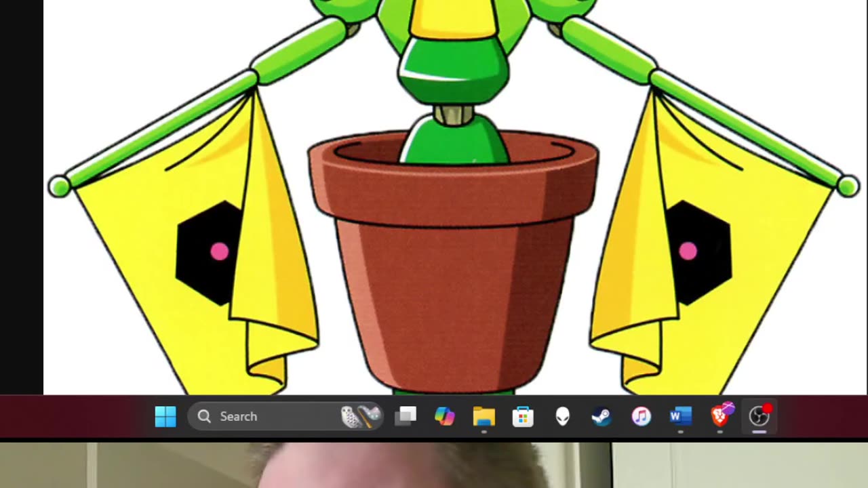Launch Alienware Command Center icon
Image resolution: width=868 pixels, height=488 pixels.
tap(562, 417)
